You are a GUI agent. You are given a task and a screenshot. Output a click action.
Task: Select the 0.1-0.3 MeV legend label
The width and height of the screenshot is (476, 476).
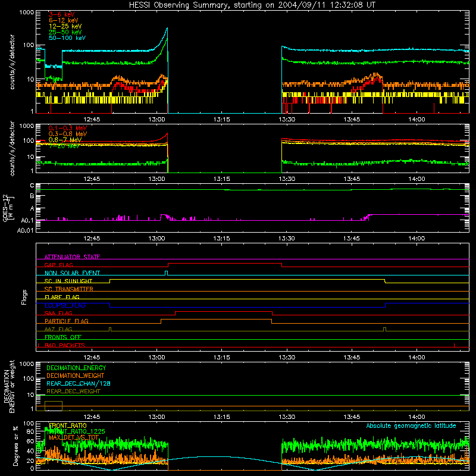pyautogui.click(x=68, y=128)
